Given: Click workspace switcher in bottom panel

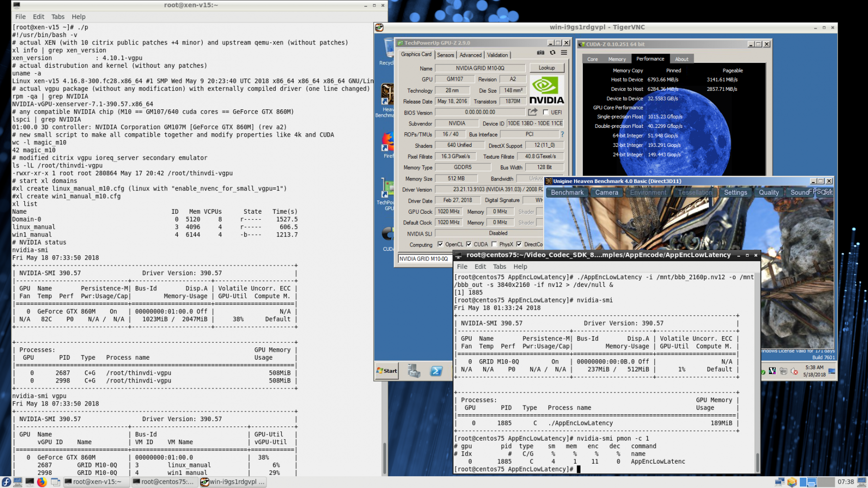Looking at the screenshot, I should pyautogui.click(x=818, y=482).
